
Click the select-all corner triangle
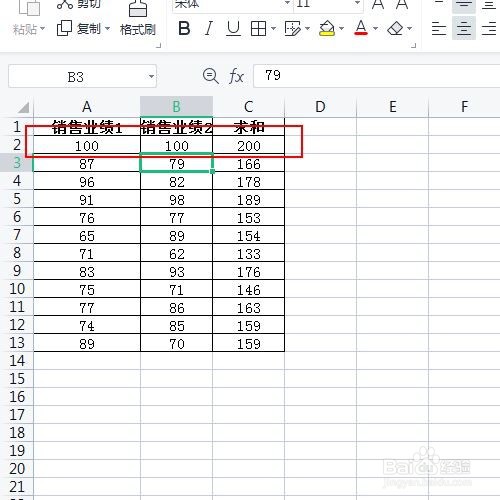pyautogui.click(x=24, y=107)
